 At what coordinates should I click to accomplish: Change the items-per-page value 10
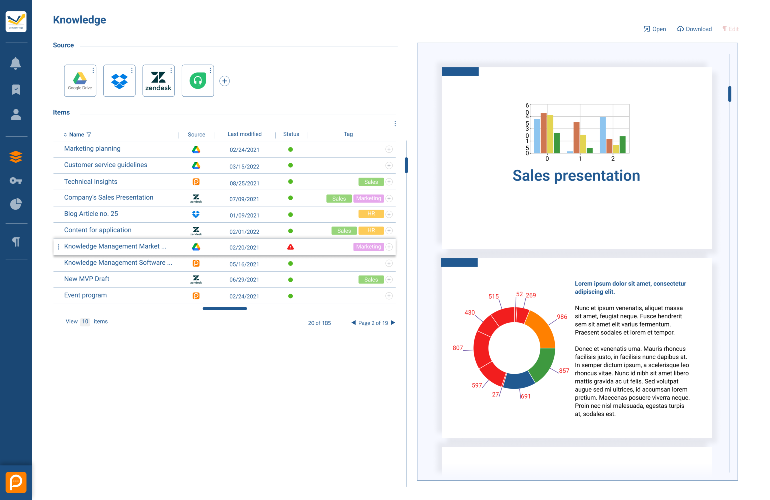[85, 321]
